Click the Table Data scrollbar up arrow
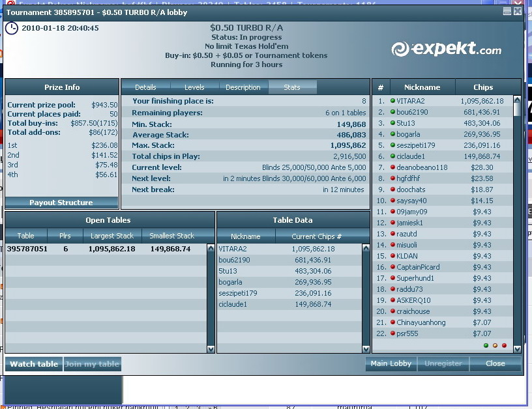 (x=366, y=248)
